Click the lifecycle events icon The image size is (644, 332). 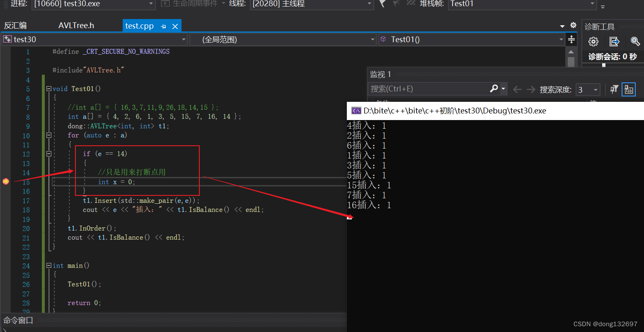click(x=165, y=4)
